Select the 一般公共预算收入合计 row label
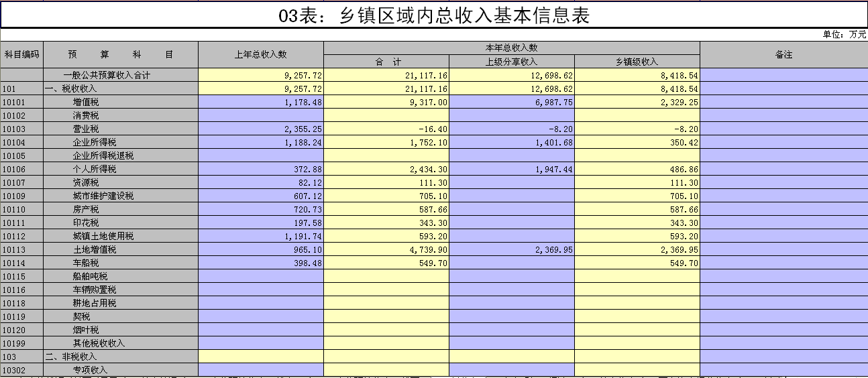The height and width of the screenshot is (378, 868). [x=121, y=75]
